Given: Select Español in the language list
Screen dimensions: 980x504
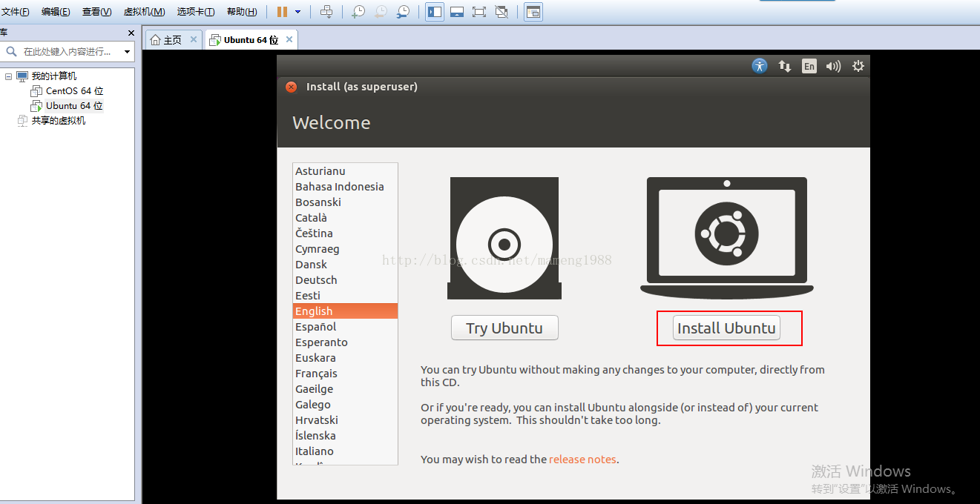Looking at the screenshot, I should click(x=346, y=327).
